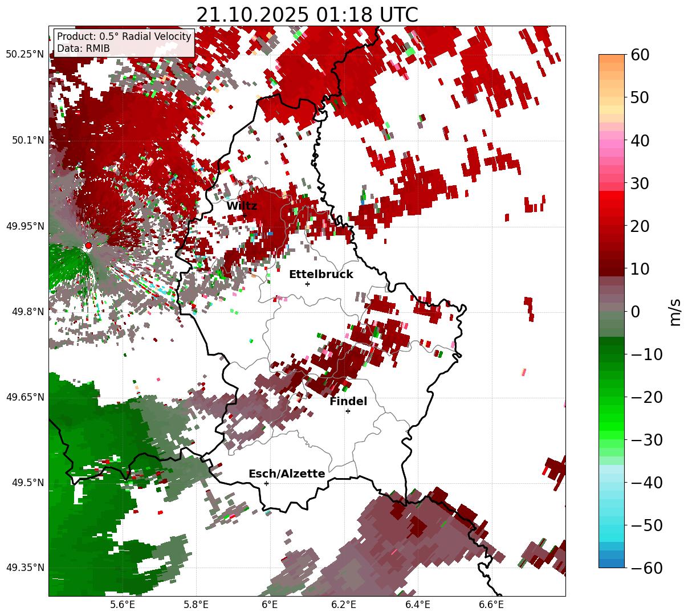Click the Findel station cross marker

coord(348,411)
